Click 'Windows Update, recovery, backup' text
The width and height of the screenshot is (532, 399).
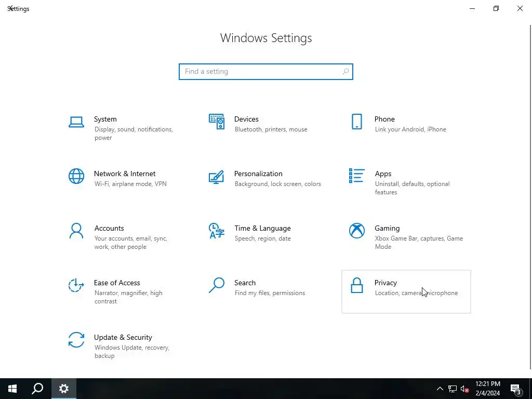[132, 352]
